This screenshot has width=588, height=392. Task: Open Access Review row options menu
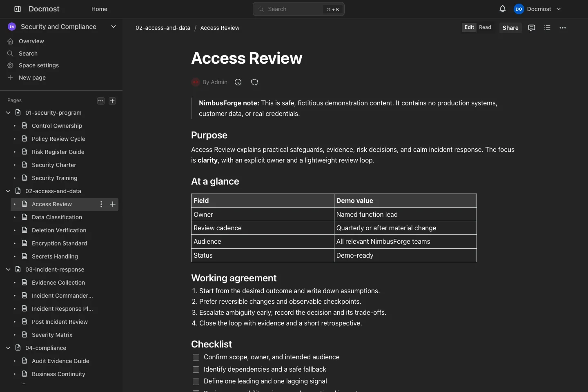tap(101, 204)
